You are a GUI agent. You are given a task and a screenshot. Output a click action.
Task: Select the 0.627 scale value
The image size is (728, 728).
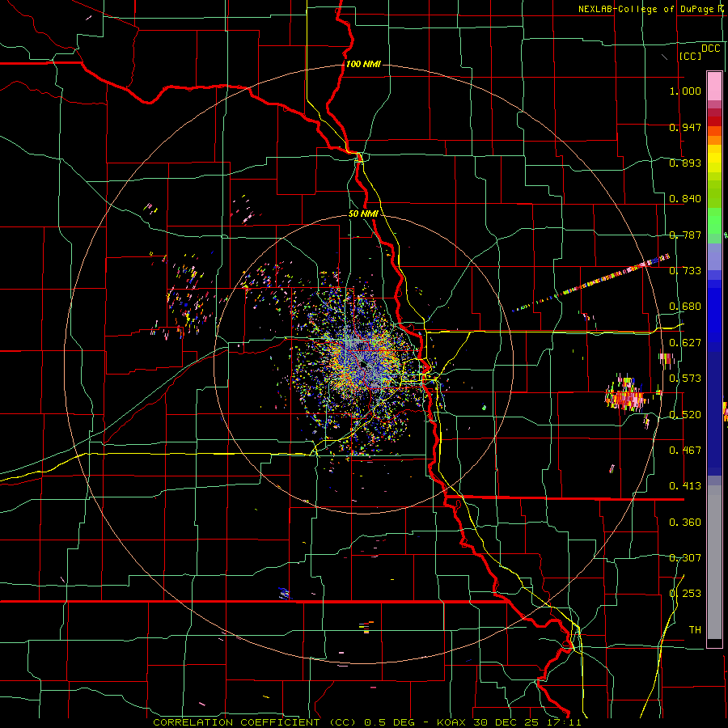coord(685,343)
